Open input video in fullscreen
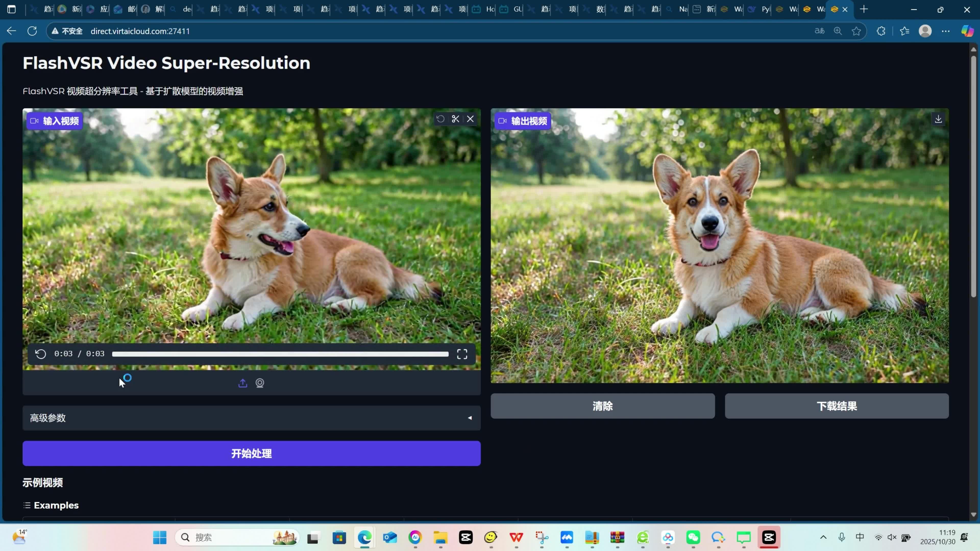Screen dimensions: 980x551 tap(462, 354)
